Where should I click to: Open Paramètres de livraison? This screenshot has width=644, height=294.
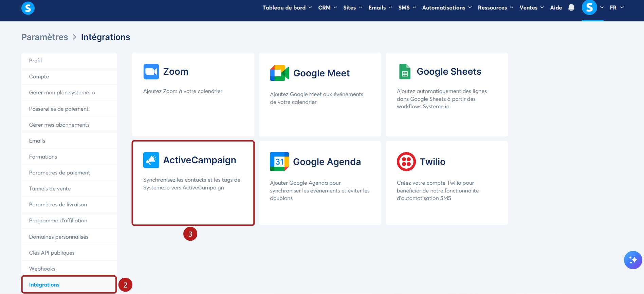pos(69,204)
